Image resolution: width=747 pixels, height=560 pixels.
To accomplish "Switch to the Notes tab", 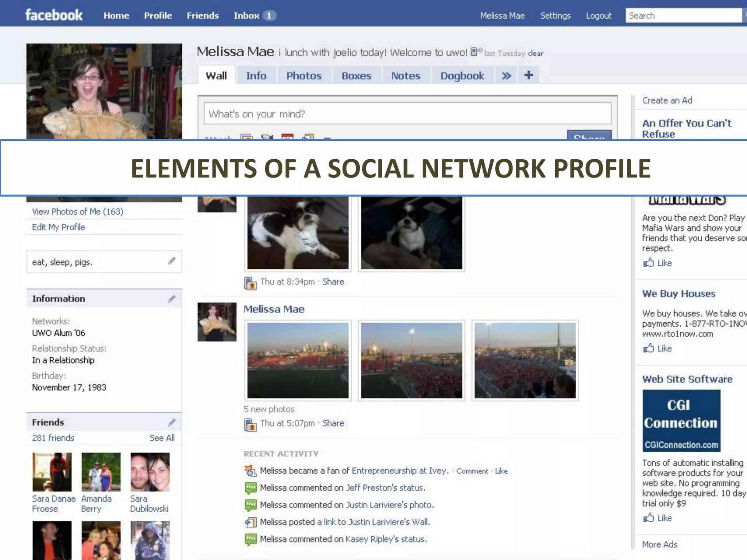I will pos(406,75).
